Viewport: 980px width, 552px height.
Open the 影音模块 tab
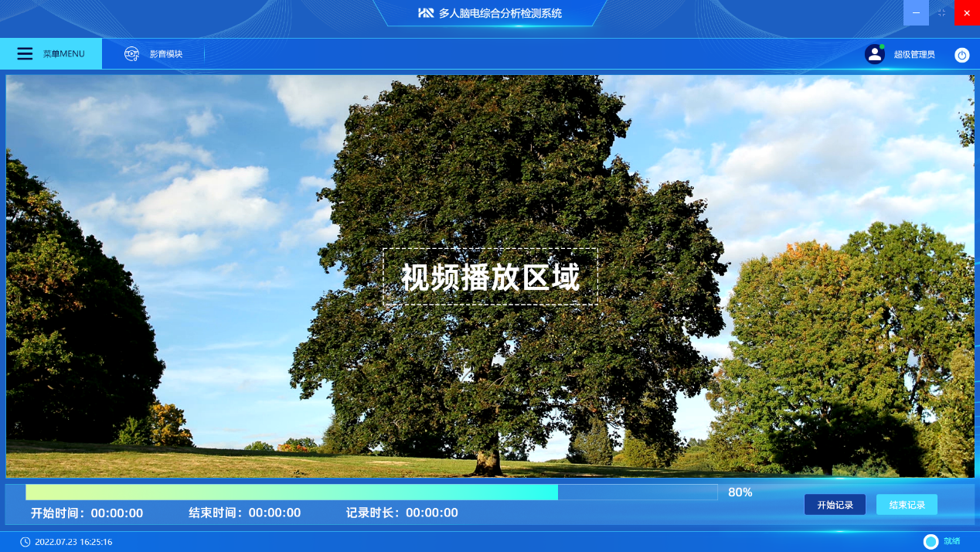click(166, 54)
